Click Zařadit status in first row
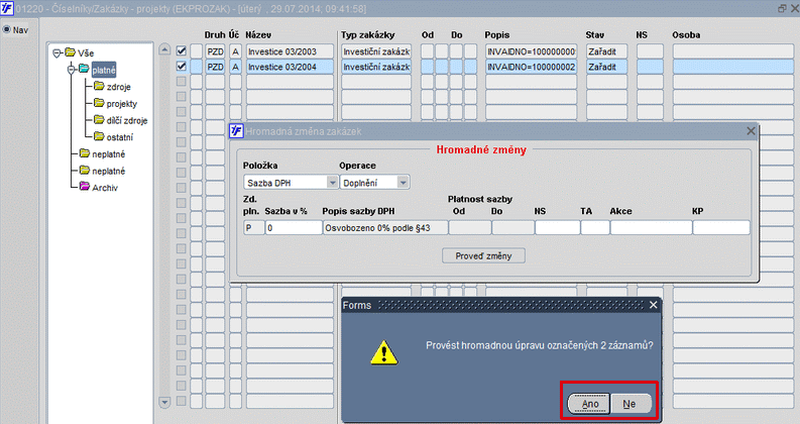Image resolution: width=800 pixels, height=424 pixels. (606, 52)
